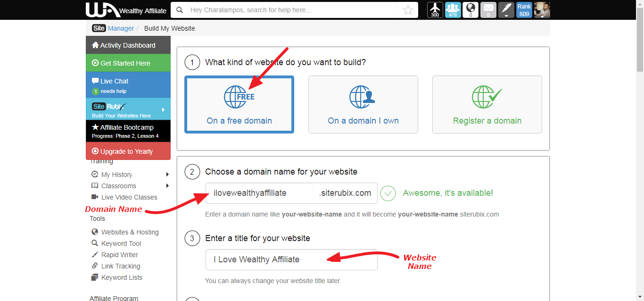Click chain icon beside Link Tracking

pyautogui.click(x=95, y=266)
